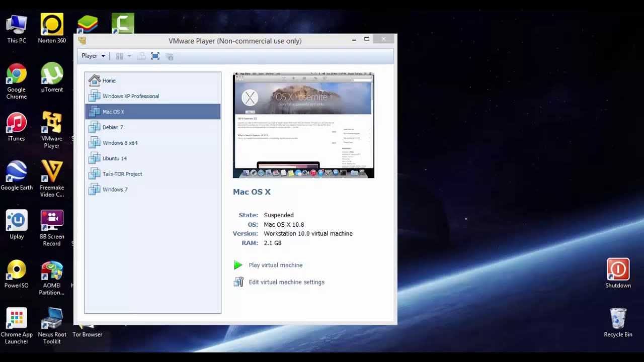Screen dimensions: 644x362
Task: Click Tor Browser desktop label
Action: click(x=87, y=334)
